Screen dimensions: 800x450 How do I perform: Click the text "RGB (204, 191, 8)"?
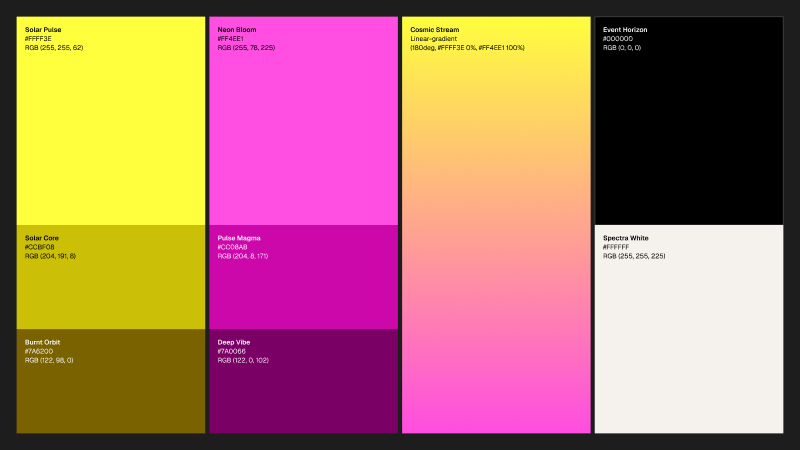click(x=51, y=256)
